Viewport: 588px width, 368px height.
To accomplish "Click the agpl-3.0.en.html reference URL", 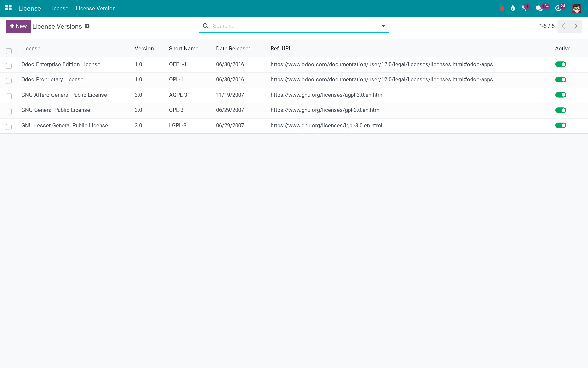I will tap(327, 95).
